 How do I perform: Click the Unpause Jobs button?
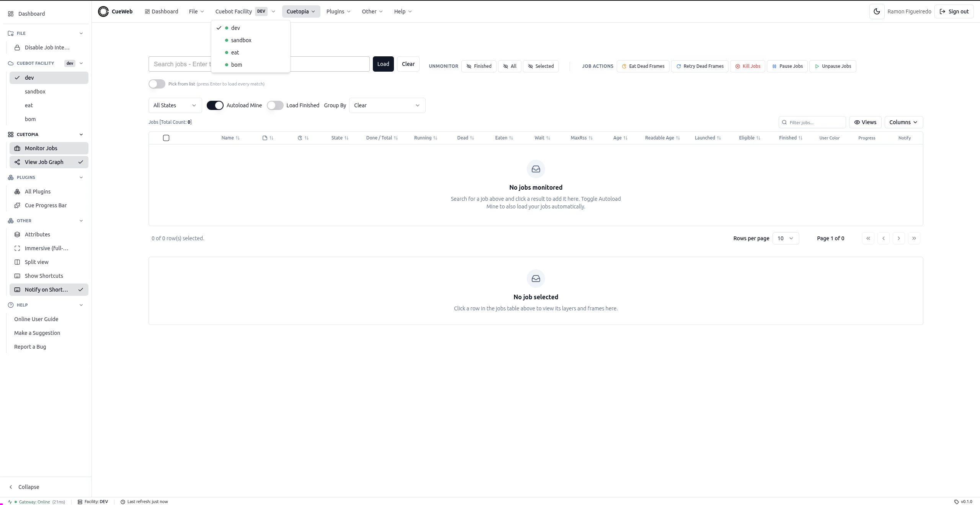point(833,66)
